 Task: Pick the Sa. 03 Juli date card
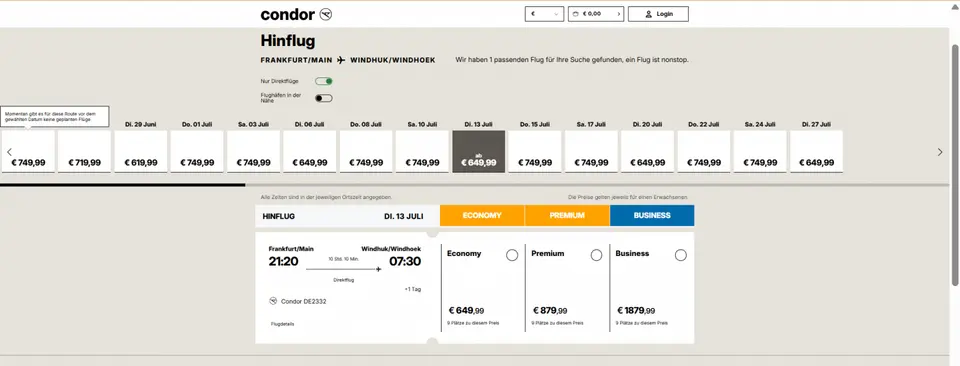tap(253, 151)
